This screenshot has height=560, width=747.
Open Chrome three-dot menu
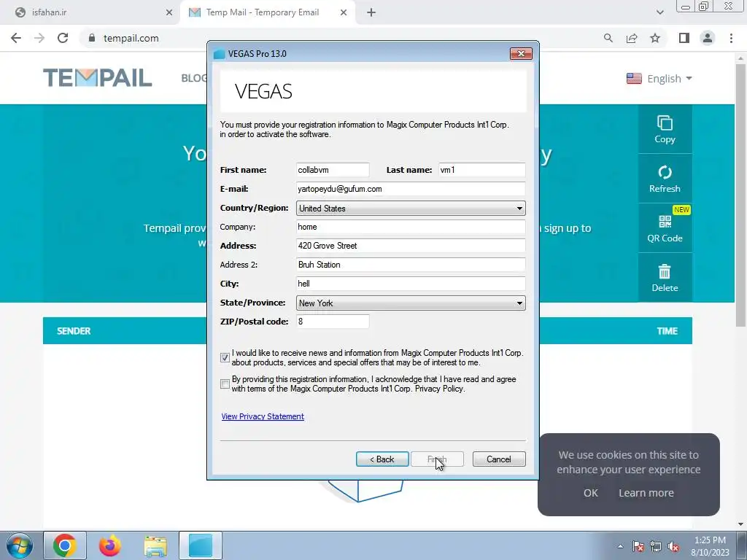click(731, 38)
